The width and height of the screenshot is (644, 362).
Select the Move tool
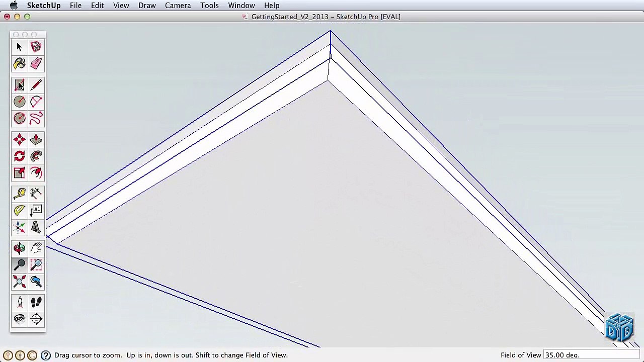(19, 140)
